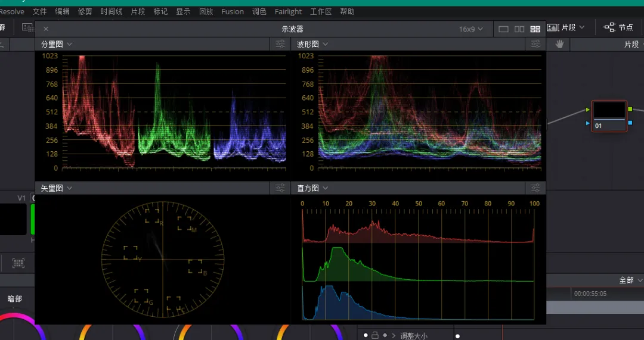The image size is (644, 340).
Task: Toggle the lock on the 调整大小 row
Action: coord(374,335)
